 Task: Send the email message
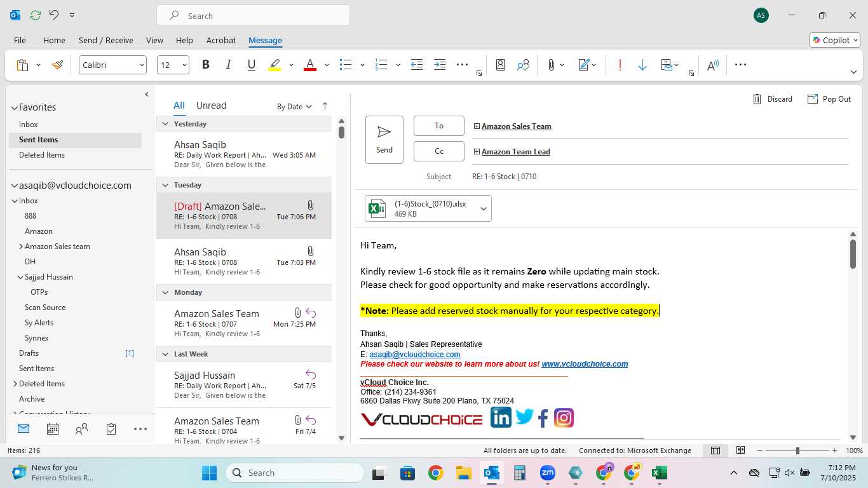(384, 140)
